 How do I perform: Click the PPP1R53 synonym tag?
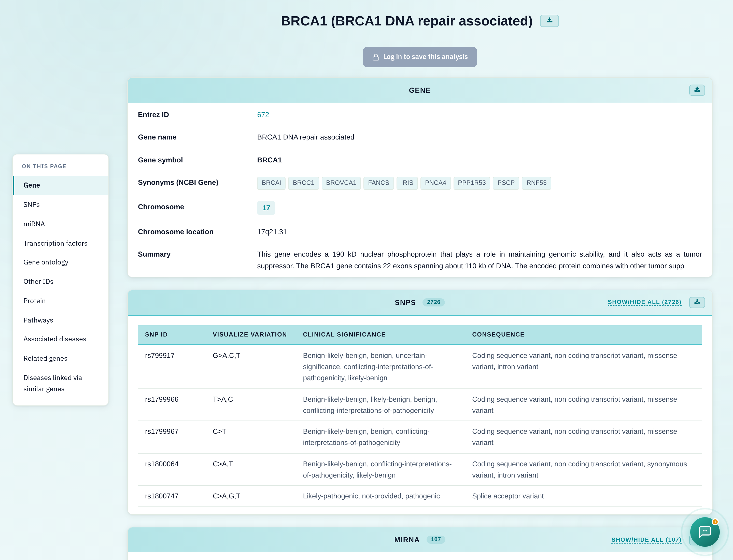click(472, 183)
